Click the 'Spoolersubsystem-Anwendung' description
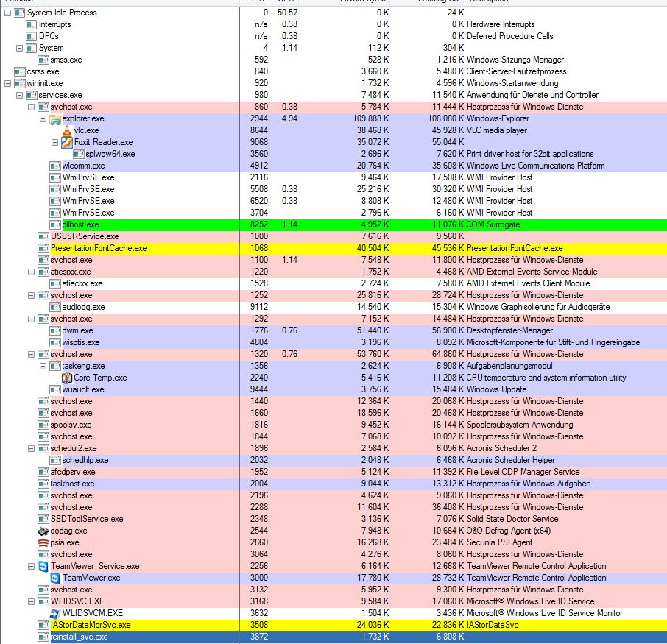This screenshot has width=667, height=644. [x=520, y=425]
